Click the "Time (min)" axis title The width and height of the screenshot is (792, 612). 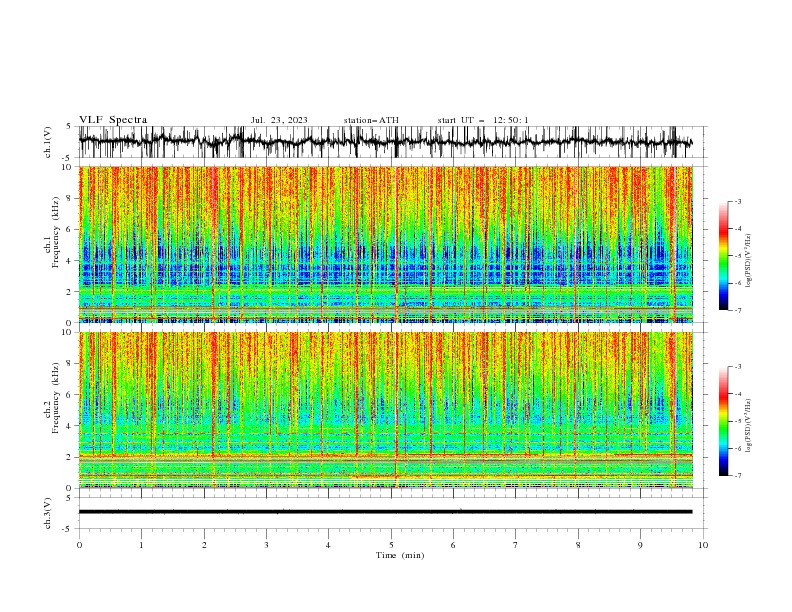[x=400, y=555]
